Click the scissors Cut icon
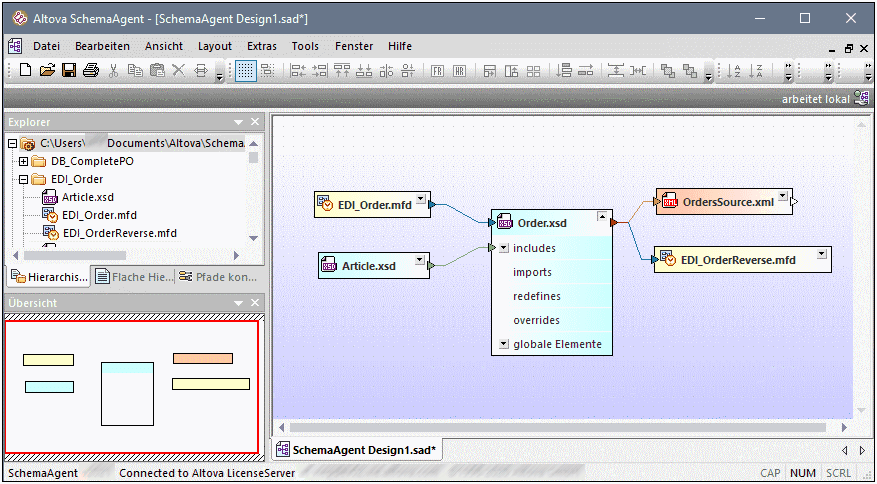Screen dimensions: 877x484 (113, 71)
